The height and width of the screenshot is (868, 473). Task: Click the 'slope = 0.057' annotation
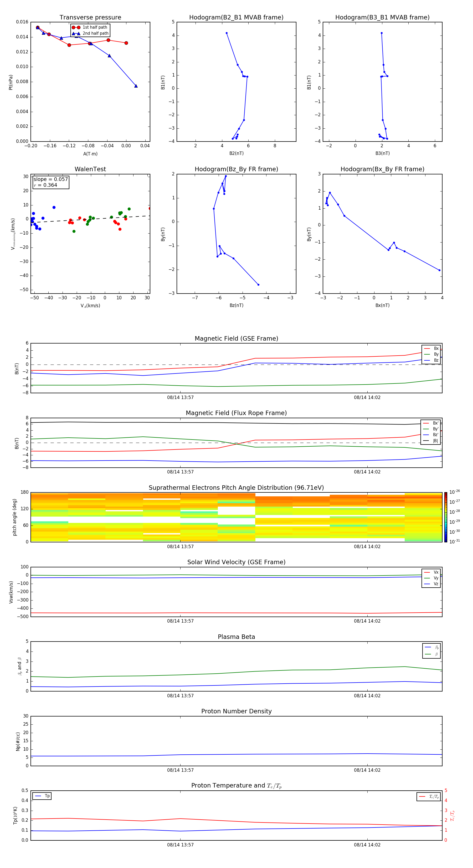(x=50, y=179)
